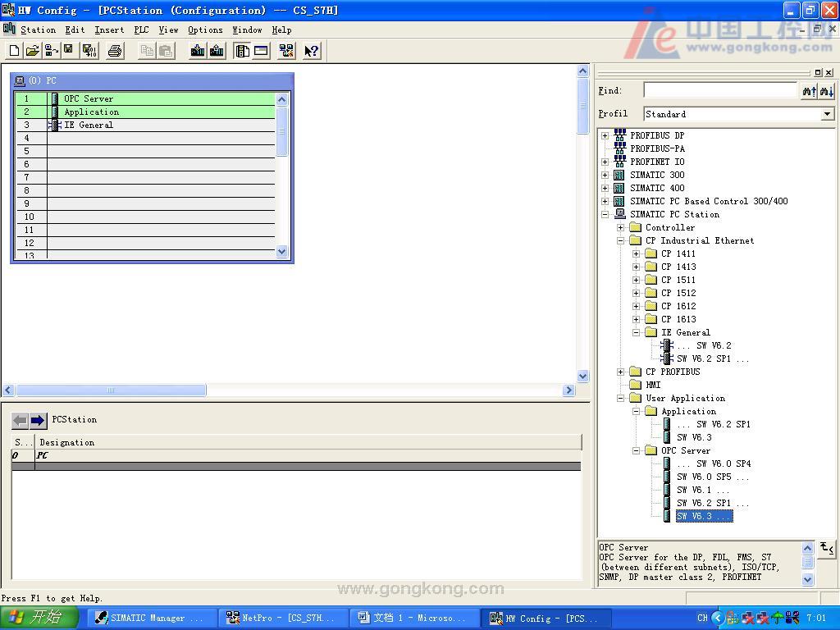Viewport: 840px width, 630px height.
Task: Expand the PROFINET IO node
Action: click(605, 162)
